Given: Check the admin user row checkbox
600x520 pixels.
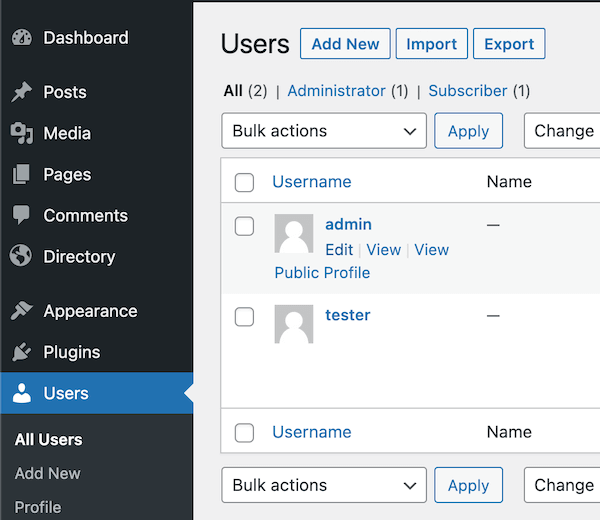Looking at the screenshot, I should point(244,226).
